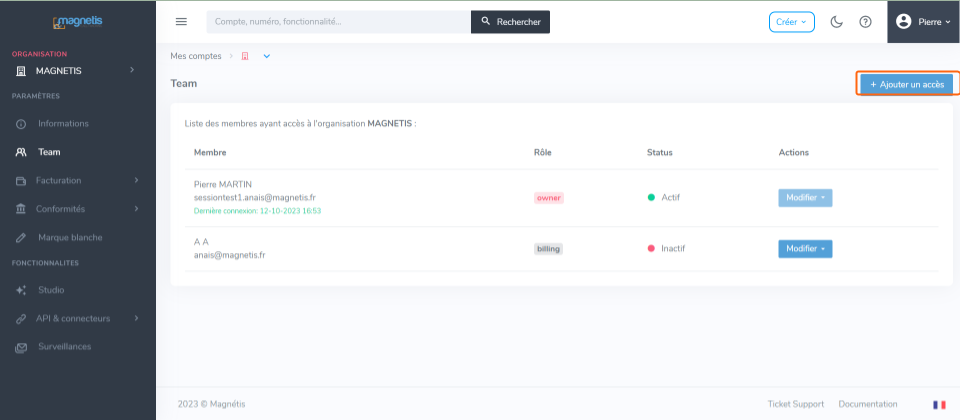This screenshot has width=960, height=420.
Task: Click the A A member name
Action: (201, 242)
